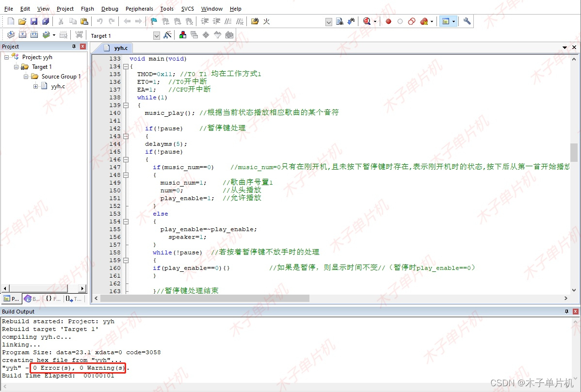Open the Target 1 dropdown
This screenshot has width=581, height=392.
pos(156,35)
